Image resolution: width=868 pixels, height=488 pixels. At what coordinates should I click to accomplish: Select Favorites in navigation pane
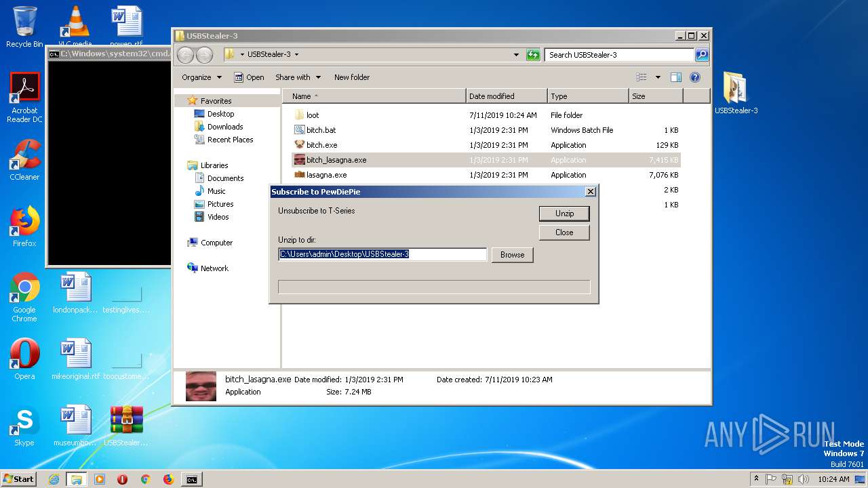click(216, 101)
